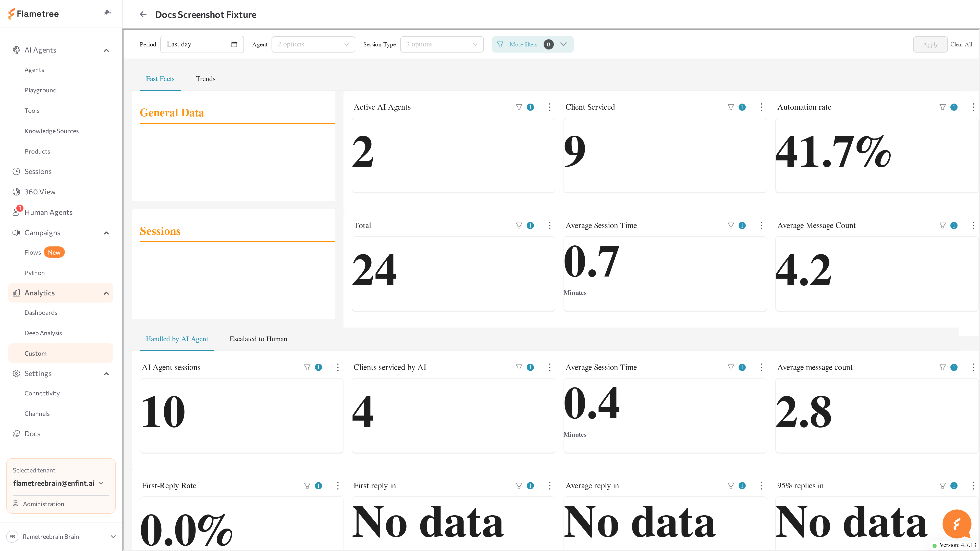Open the three-dot menu on Active AI Agents card
The height and width of the screenshot is (551, 980).
point(550,107)
